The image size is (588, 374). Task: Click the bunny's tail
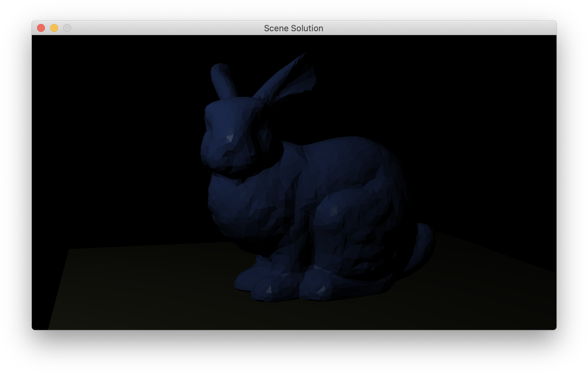[x=423, y=243]
